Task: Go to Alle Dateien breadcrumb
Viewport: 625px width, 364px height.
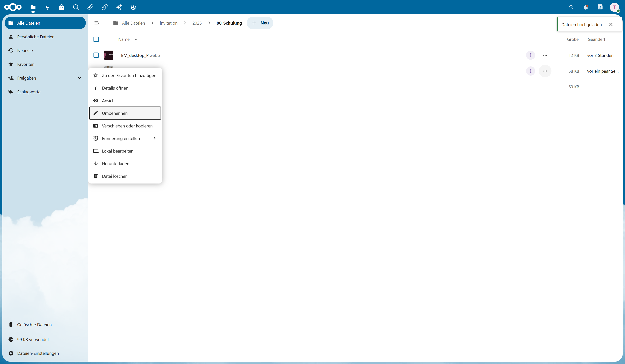Action: click(x=129, y=23)
